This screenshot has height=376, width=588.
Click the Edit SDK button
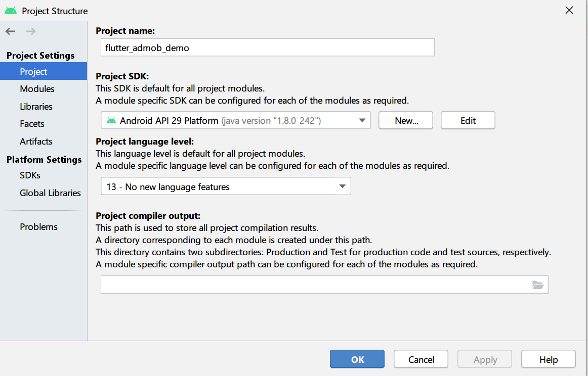(468, 121)
